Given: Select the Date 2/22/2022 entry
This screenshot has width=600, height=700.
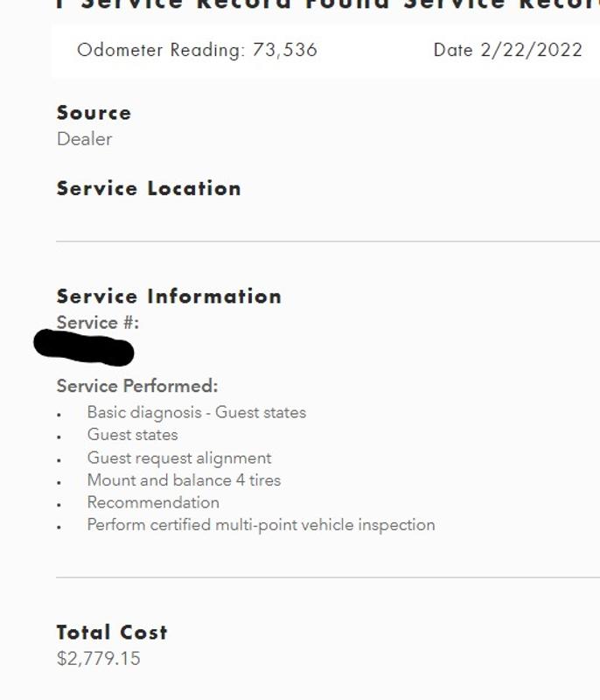Looking at the screenshot, I should click(507, 50).
